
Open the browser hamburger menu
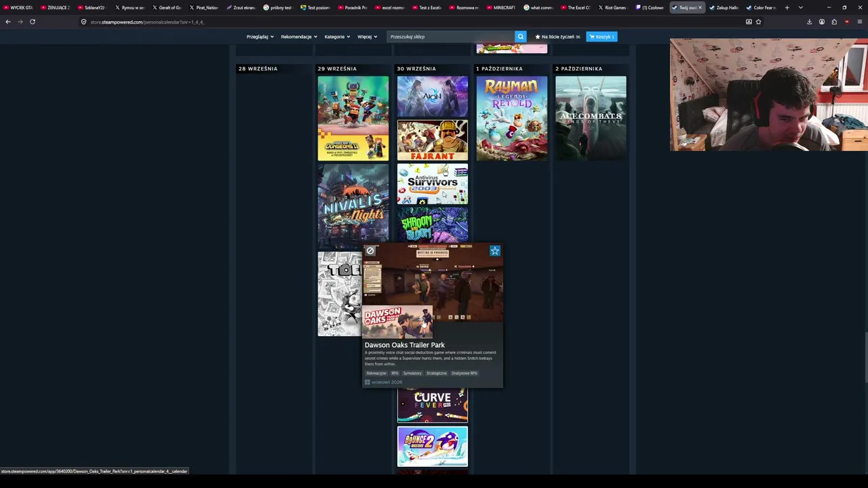point(859,22)
